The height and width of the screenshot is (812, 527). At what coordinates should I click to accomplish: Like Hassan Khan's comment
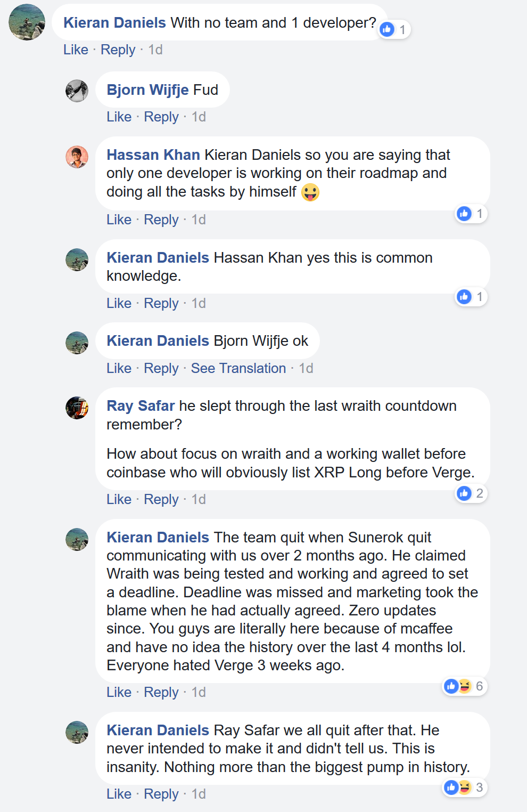pyautogui.click(x=119, y=220)
